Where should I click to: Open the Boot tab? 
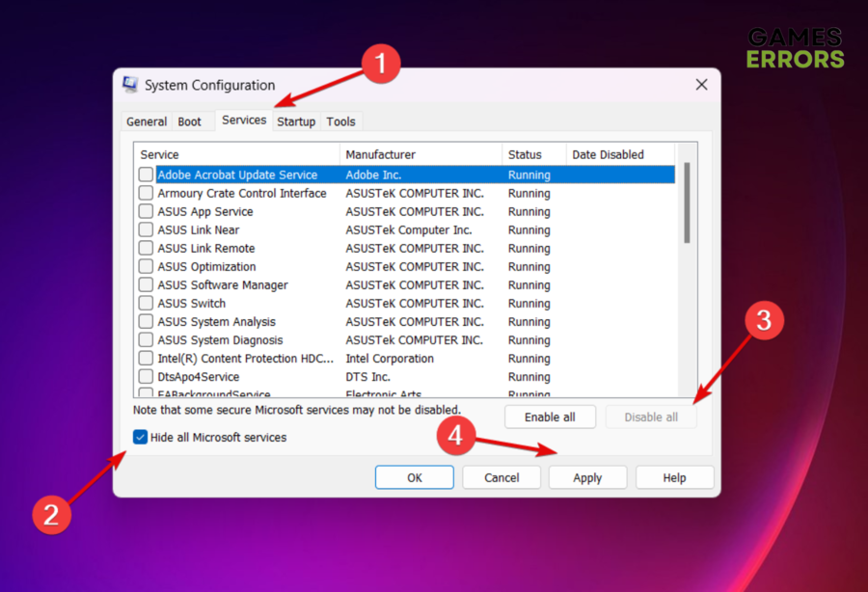tap(190, 121)
